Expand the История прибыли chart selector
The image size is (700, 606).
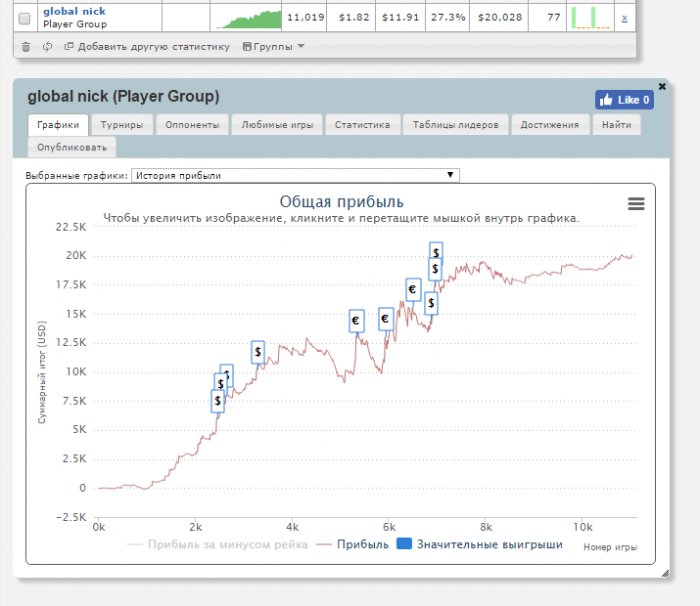coord(295,176)
